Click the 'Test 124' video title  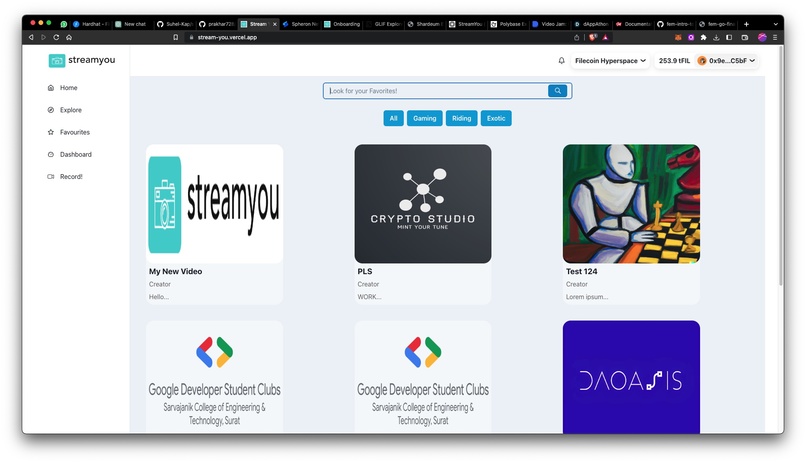click(581, 271)
